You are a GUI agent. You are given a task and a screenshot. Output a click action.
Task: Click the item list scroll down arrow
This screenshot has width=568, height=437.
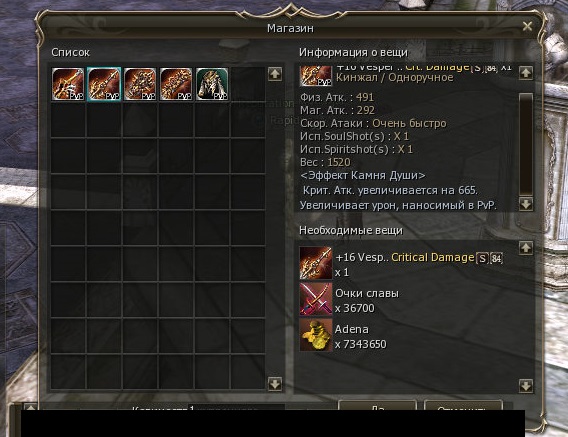275,384
